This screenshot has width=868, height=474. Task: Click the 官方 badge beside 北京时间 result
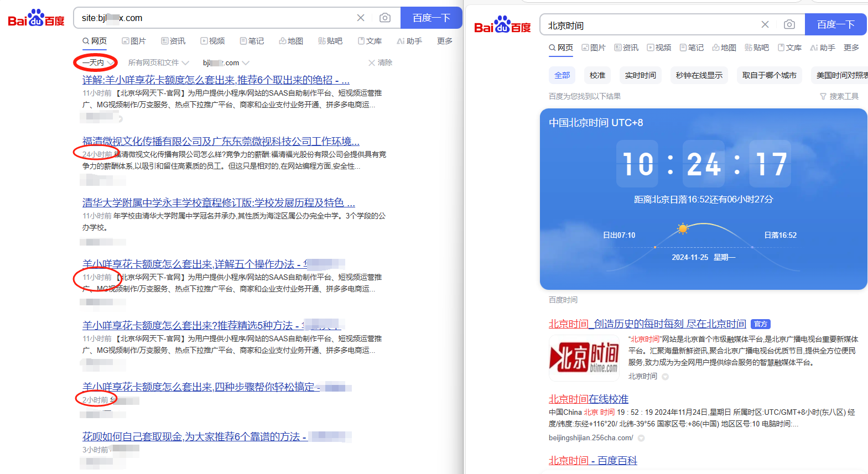tap(761, 324)
